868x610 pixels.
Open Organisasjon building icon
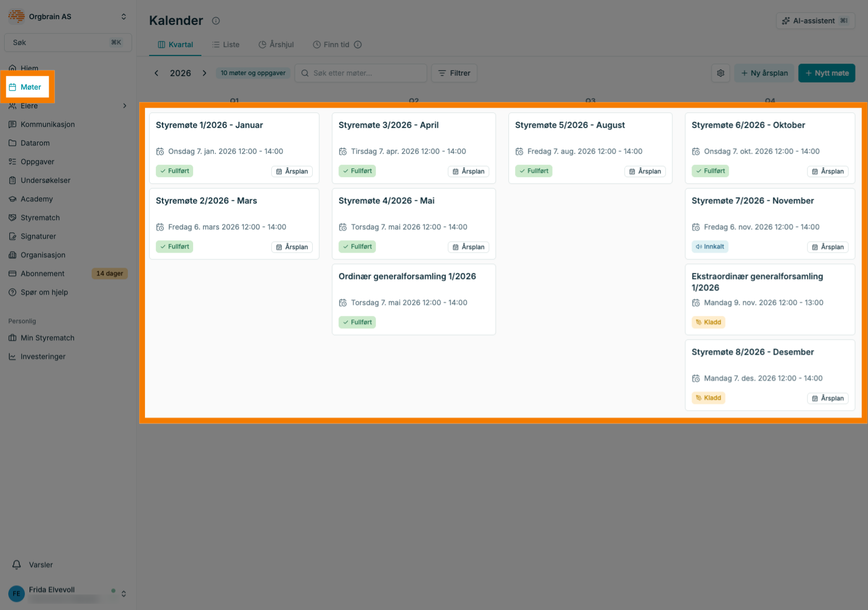click(12, 255)
